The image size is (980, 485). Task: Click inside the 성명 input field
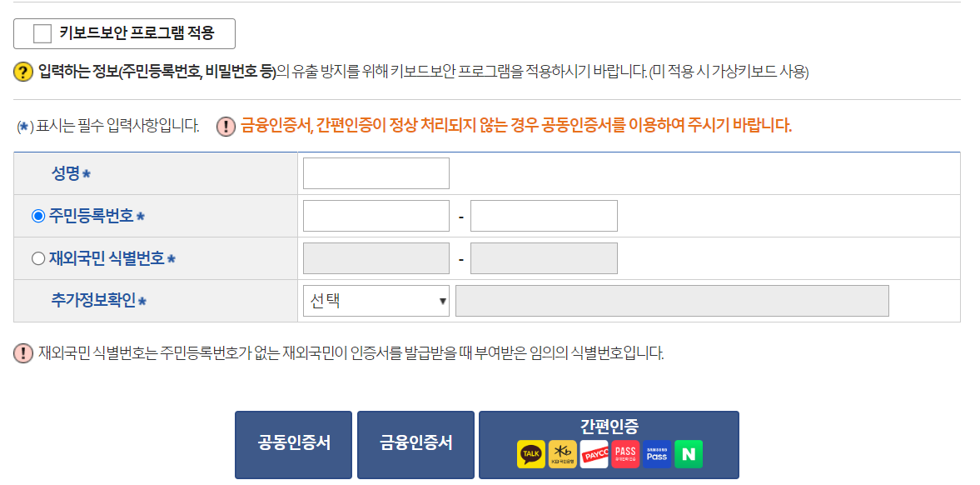(376, 172)
